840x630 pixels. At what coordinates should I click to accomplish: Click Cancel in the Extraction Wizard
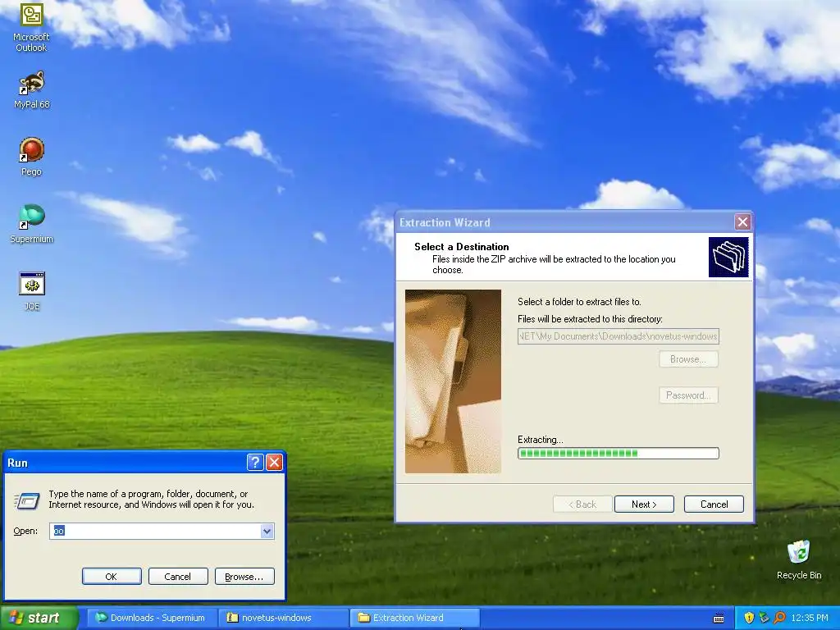pyautogui.click(x=714, y=504)
